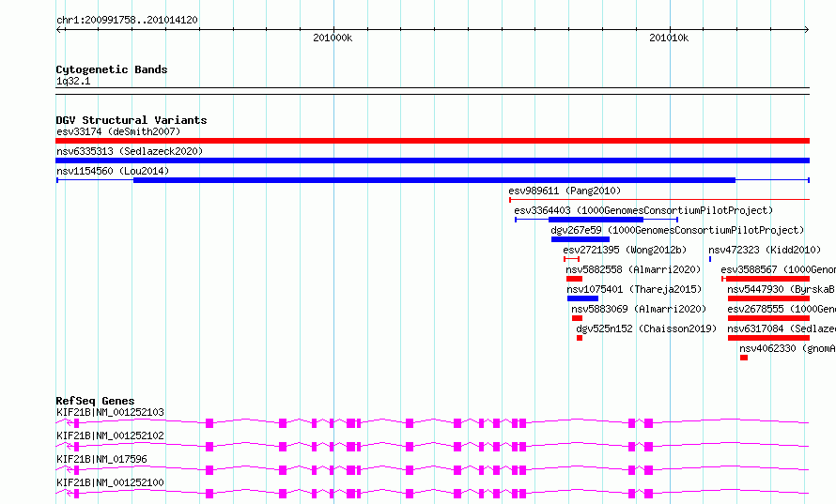Image resolution: width=836 pixels, height=504 pixels.
Task: Click the red nsv5882558 variant bar
Action: pos(574,279)
